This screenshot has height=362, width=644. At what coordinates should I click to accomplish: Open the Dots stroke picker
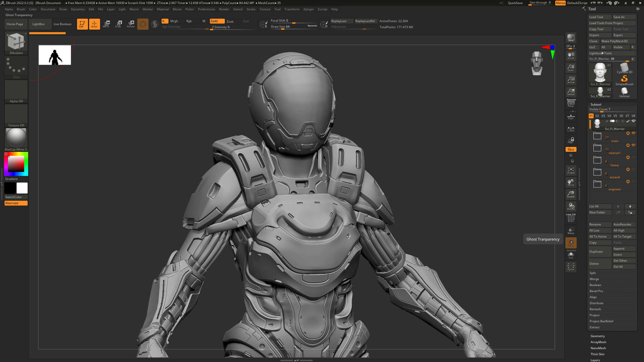coord(16,67)
